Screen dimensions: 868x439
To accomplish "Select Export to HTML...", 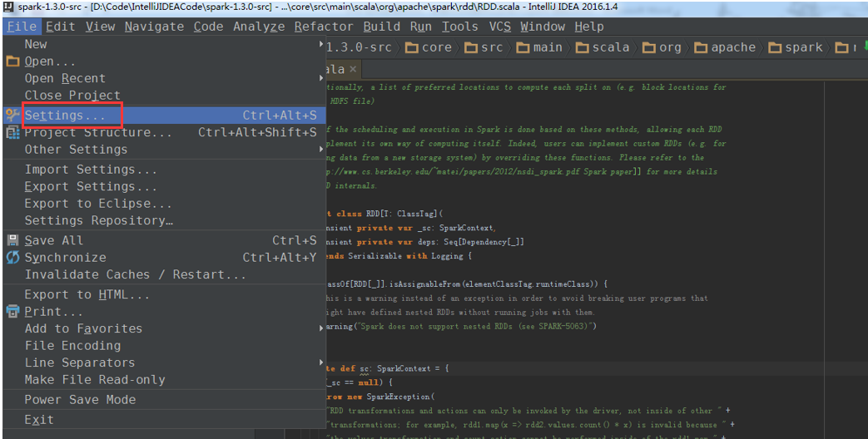I will [x=165, y=294].
